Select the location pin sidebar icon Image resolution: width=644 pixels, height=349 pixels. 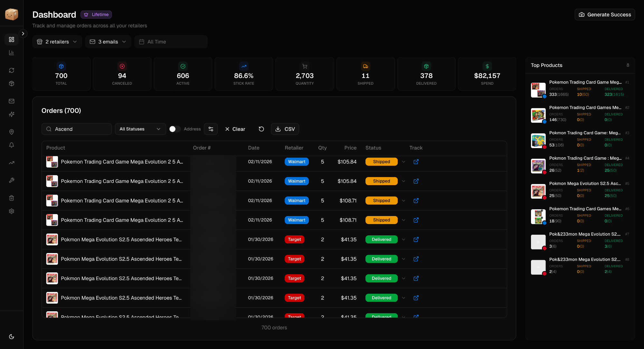(x=12, y=132)
